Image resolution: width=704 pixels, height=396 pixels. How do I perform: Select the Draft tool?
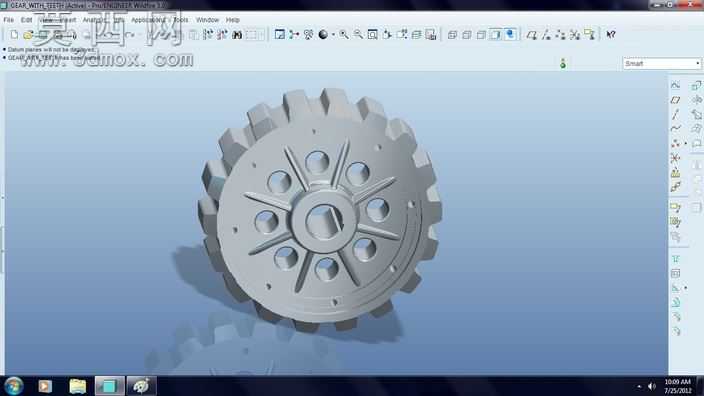[675, 303]
